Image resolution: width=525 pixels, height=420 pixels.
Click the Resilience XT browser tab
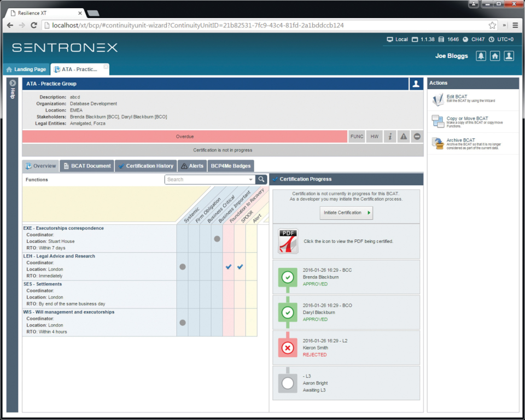coord(44,13)
